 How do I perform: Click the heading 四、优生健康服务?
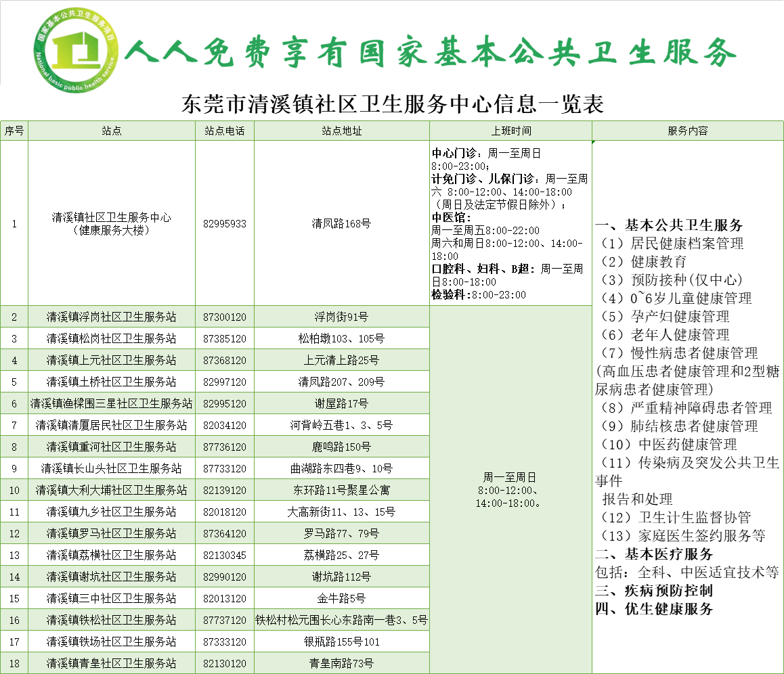[654, 609]
